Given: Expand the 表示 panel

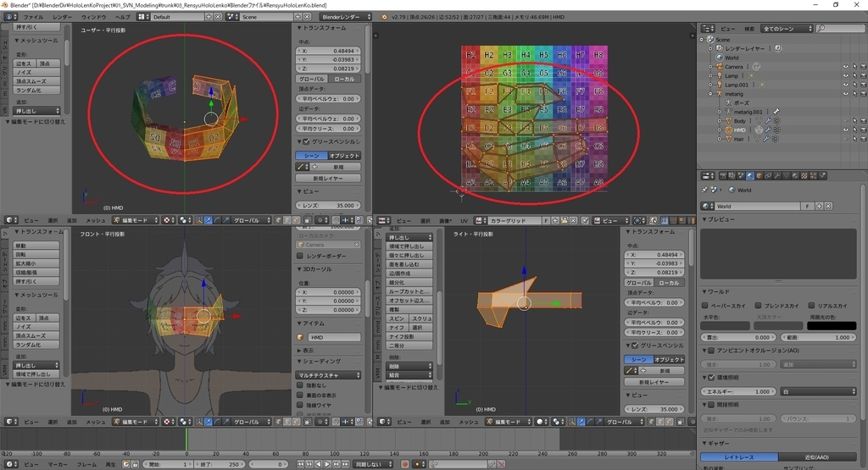Looking at the screenshot, I should tap(299, 351).
